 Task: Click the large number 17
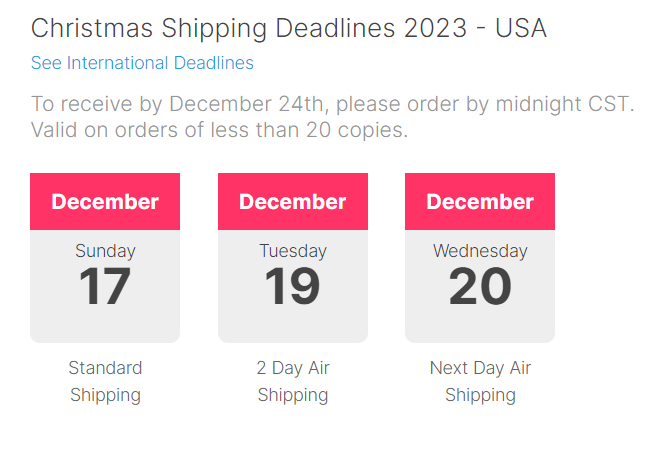tap(105, 286)
